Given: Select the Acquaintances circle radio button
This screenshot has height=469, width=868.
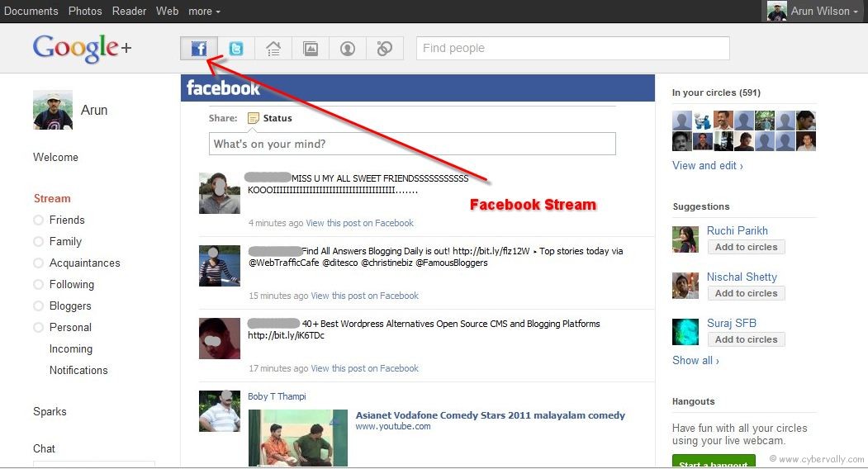Looking at the screenshot, I should pyautogui.click(x=38, y=263).
